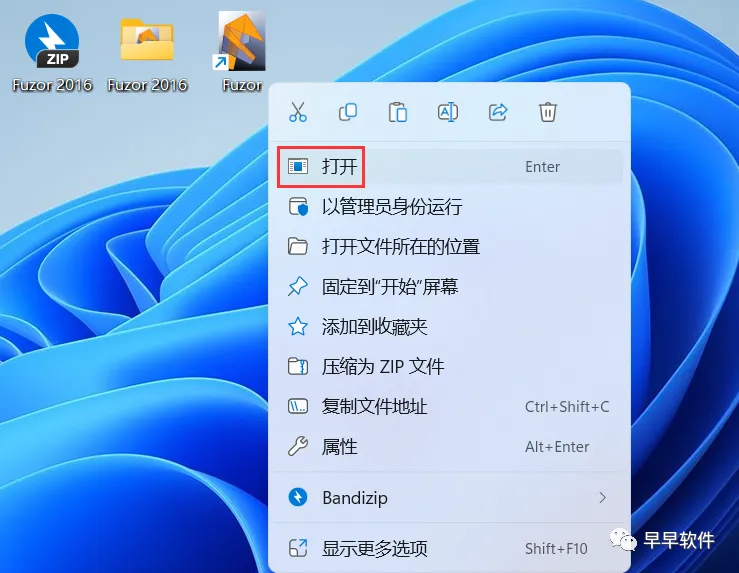This screenshot has width=739, height=573.
Task: Click the Rename icon in context menu
Action: [x=448, y=112]
